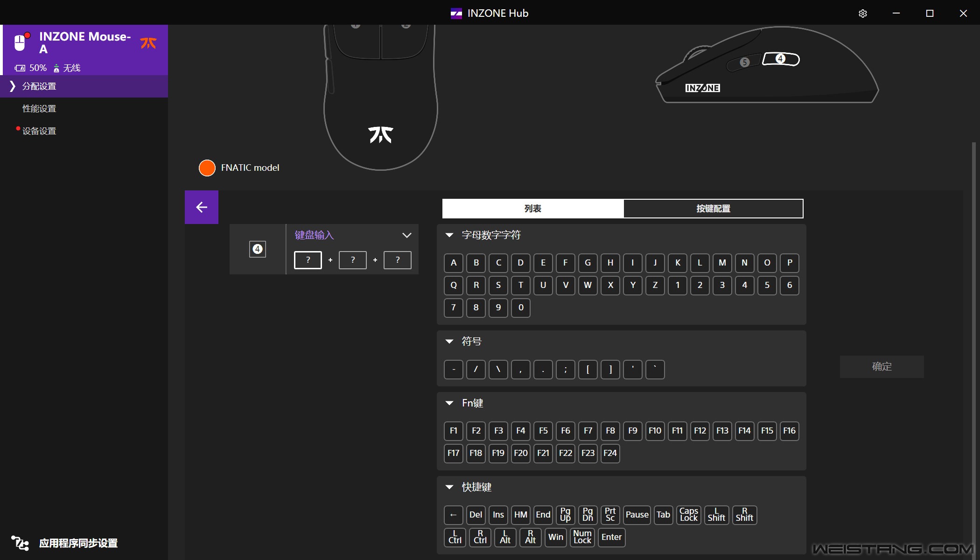Image resolution: width=980 pixels, height=560 pixels.
Task: Choose the End shortcut key
Action: click(x=543, y=515)
